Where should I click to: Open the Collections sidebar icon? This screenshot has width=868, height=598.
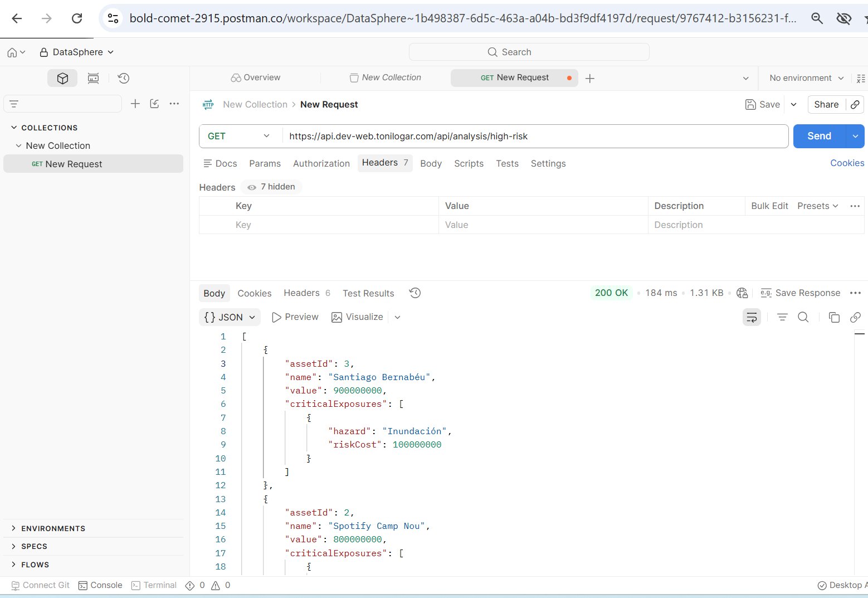[62, 78]
